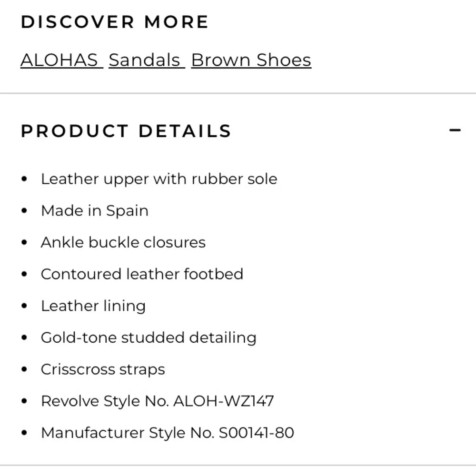
Task: Click the 'Contoured leather footbed' detail
Action: pos(142,274)
